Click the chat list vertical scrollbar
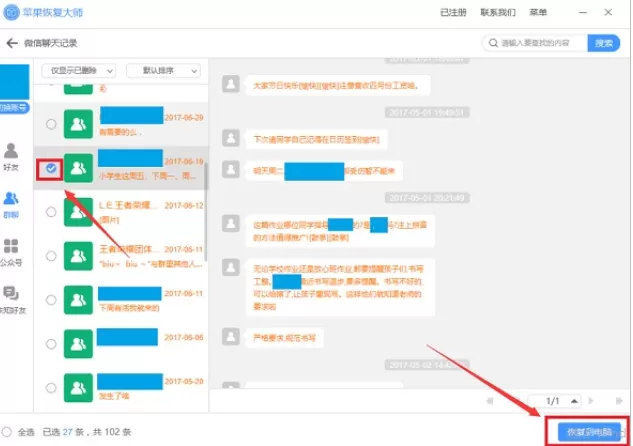Screen dimensions: 633x446 pos(206,212)
